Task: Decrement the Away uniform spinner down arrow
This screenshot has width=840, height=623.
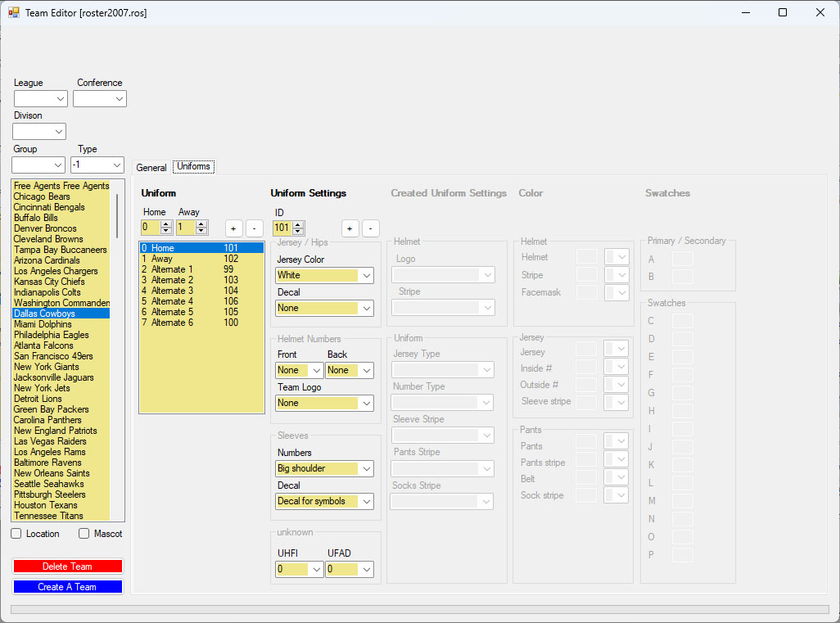Action: [201, 231]
